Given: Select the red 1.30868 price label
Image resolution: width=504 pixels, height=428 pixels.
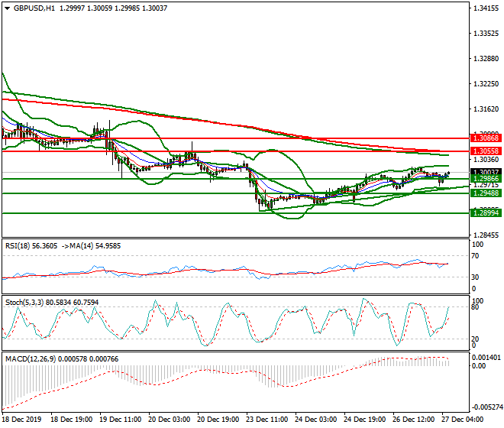Looking at the screenshot, I should tap(486, 138).
